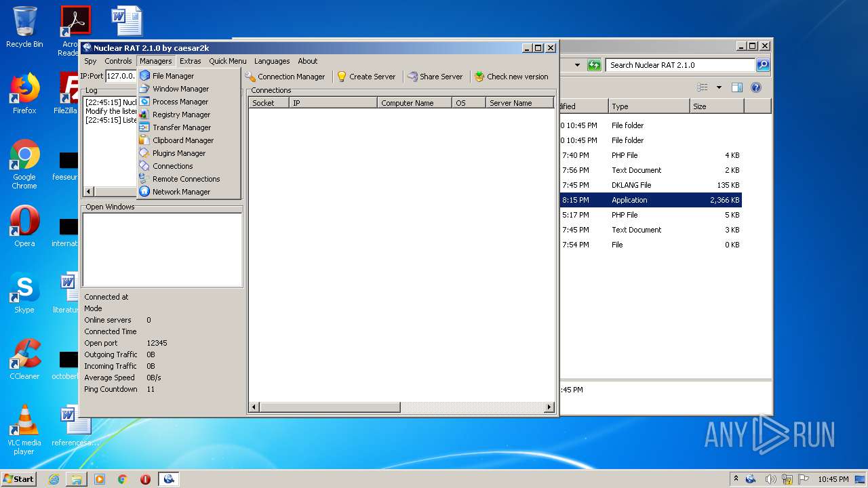Open Explorer address bar dropdown arrow
Screen dimensions: 868x488
tap(577, 65)
